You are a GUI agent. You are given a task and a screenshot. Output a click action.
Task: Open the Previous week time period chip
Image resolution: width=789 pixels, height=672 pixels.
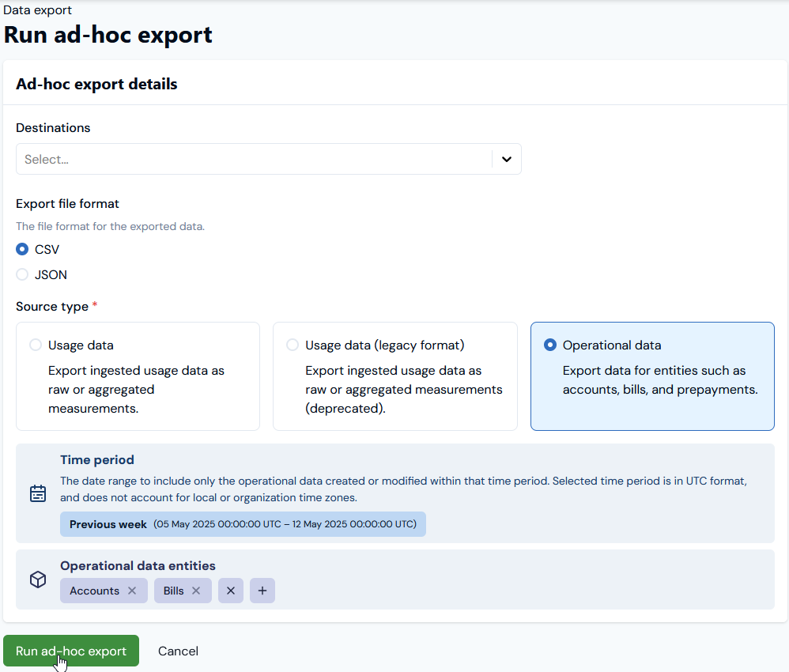click(x=243, y=524)
